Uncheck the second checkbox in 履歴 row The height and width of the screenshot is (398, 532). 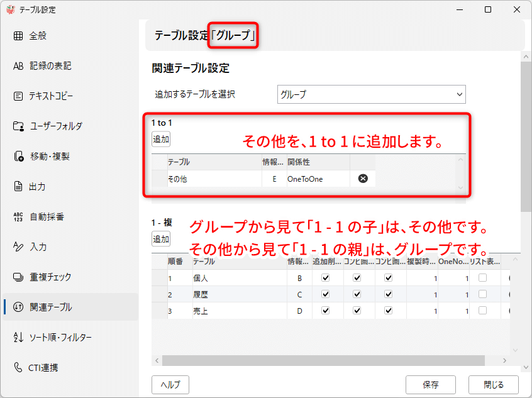[x=357, y=294]
